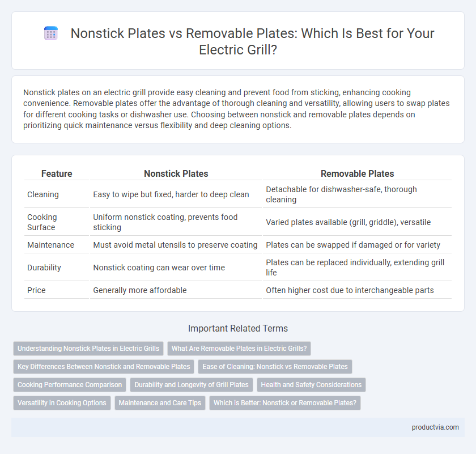Select 'Key Differences Between Nonstick and Removable Plates'
The image size is (476, 454).
point(104,367)
